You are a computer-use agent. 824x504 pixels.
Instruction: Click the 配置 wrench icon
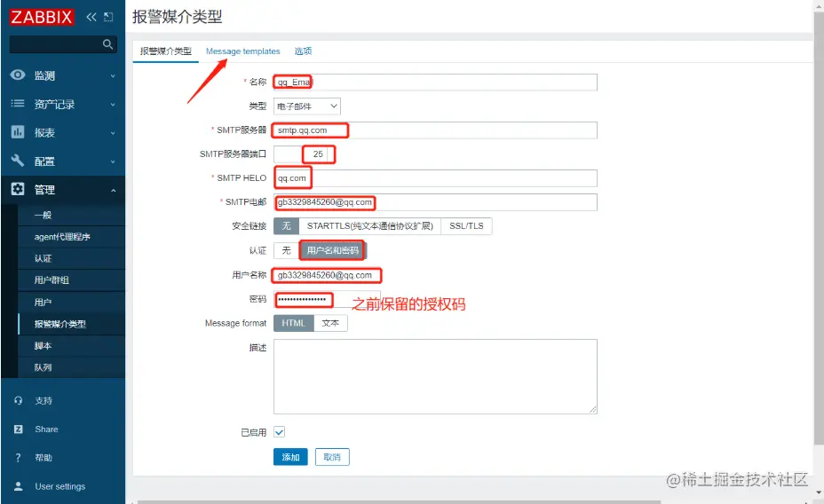(18, 161)
